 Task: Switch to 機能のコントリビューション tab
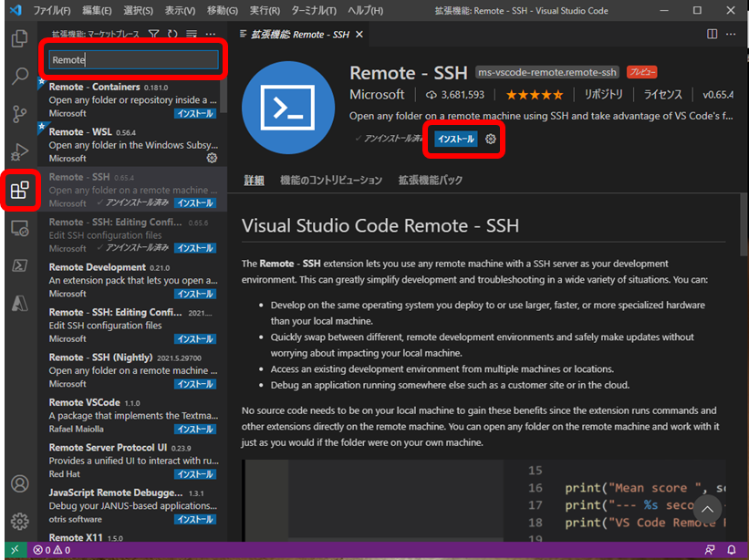pyautogui.click(x=331, y=180)
